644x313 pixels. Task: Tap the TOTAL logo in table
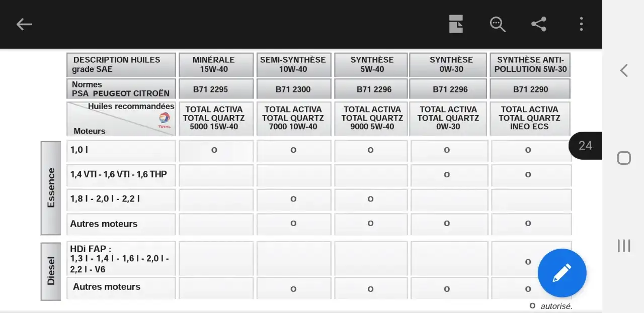165,119
